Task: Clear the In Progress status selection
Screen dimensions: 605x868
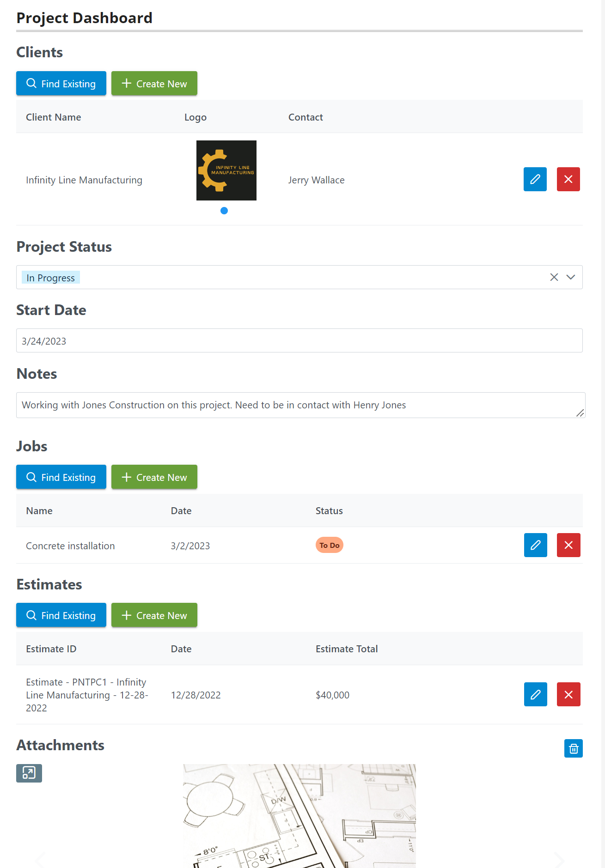Action: tap(554, 277)
